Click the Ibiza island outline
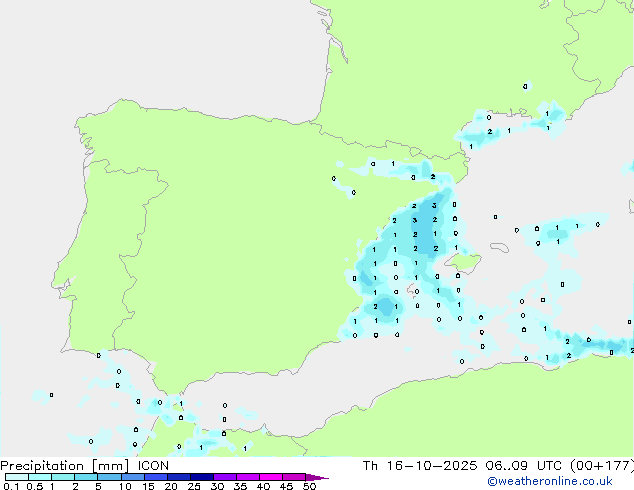 pos(412,289)
